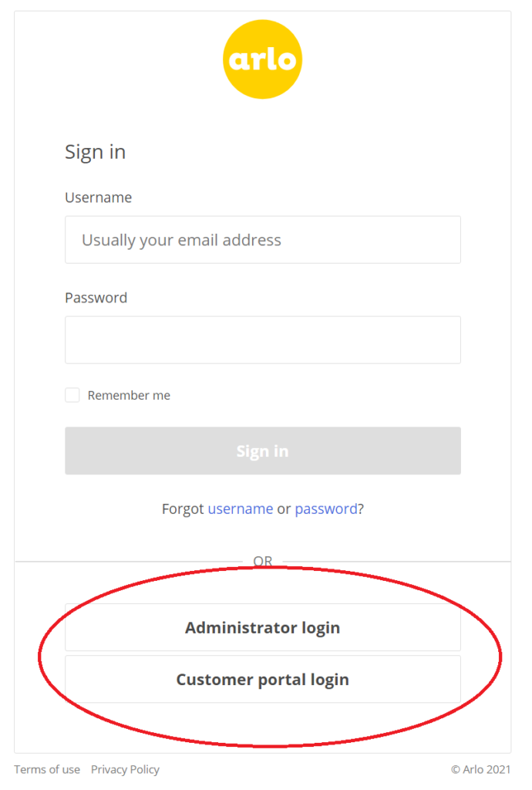This screenshot has height=790, width=532.
Task: View the Privacy Policy
Action: [125, 769]
